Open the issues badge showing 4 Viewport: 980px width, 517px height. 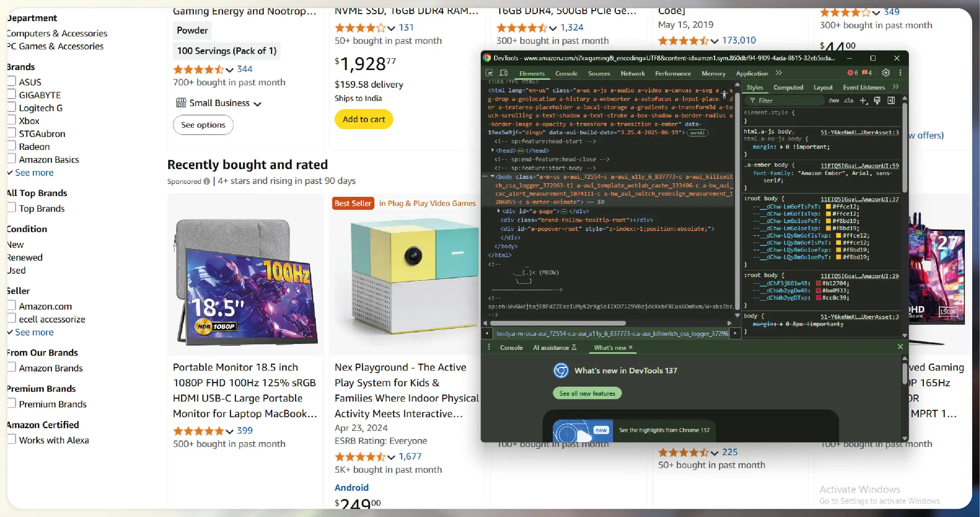tap(867, 72)
